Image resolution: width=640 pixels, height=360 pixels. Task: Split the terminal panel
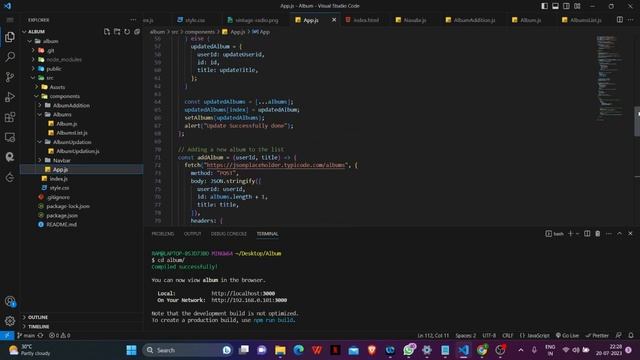(587, 233)
